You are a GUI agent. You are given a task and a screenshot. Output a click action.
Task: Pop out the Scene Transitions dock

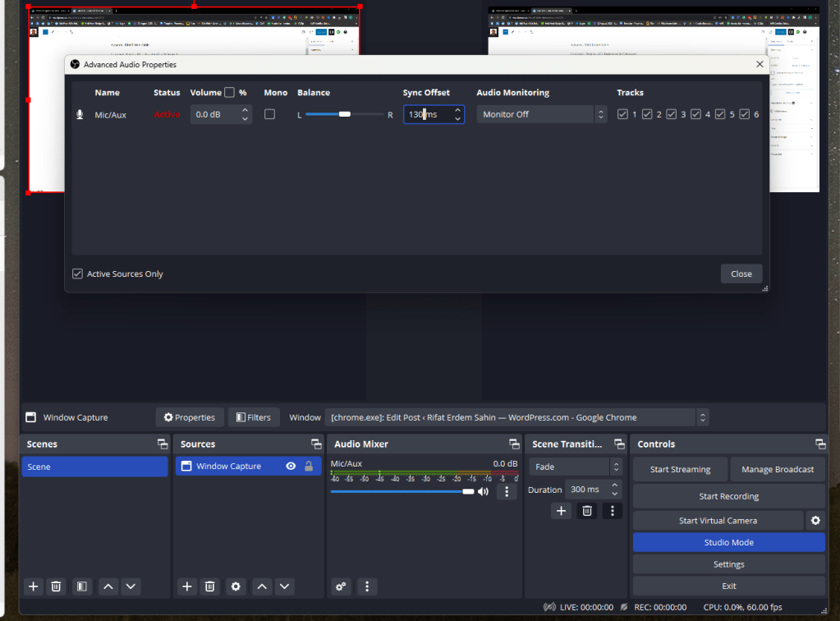[x=619, y=444]
